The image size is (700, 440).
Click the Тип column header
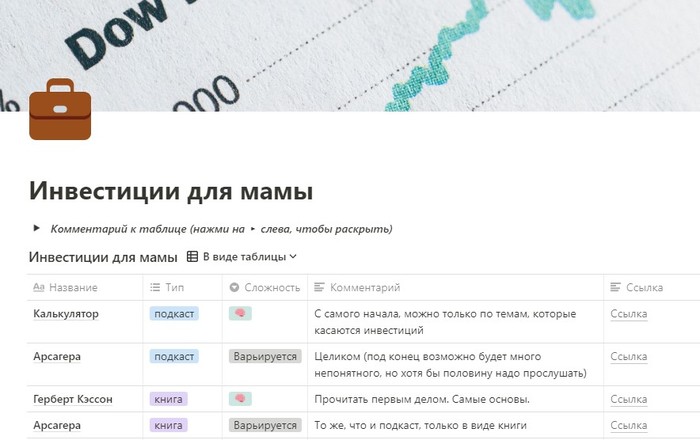(x=183, y=287)
